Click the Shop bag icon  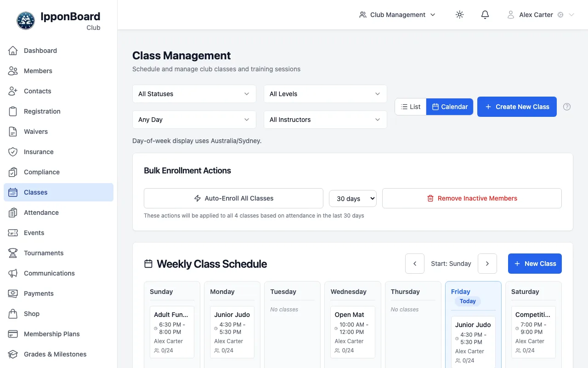point(13,314)
